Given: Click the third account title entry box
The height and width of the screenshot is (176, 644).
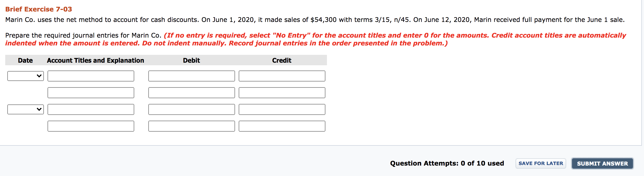Looking at the screenshot, I should pyautogui.click(x=91, y=109).
